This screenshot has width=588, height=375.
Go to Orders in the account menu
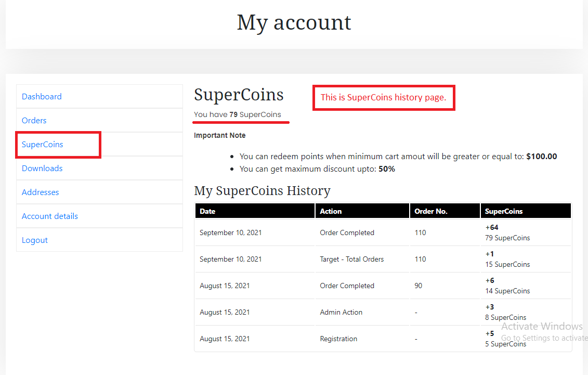34,121
